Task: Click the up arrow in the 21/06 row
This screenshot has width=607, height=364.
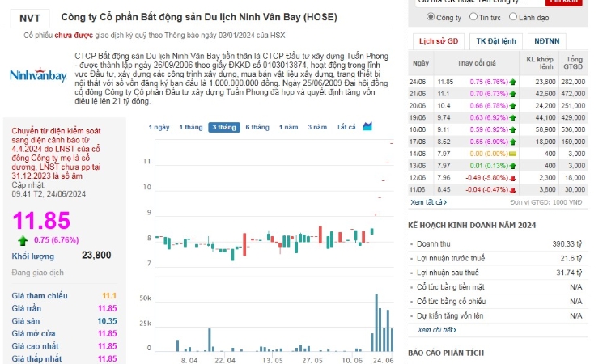Action: 513,94
